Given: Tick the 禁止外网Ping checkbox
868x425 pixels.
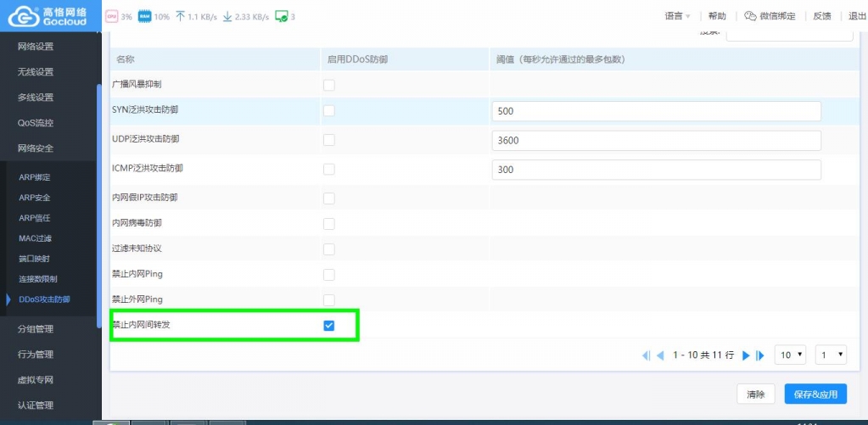Looking at the screenshot, I should (x=329, y=300).
